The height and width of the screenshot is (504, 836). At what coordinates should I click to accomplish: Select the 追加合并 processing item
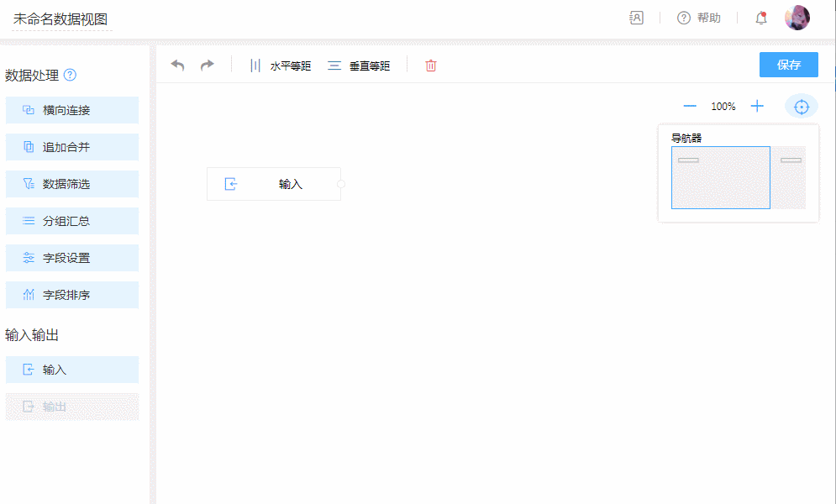(x=72, y=147)
